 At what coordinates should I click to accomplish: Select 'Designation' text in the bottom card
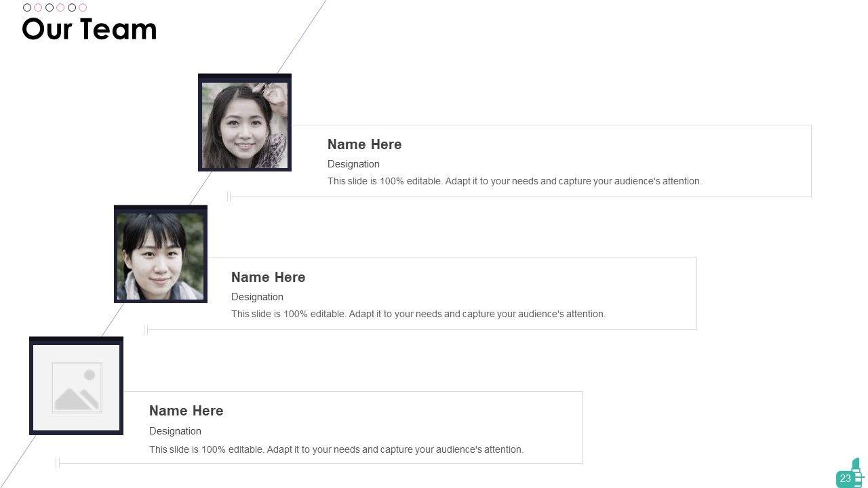click(x=175, y=431)
